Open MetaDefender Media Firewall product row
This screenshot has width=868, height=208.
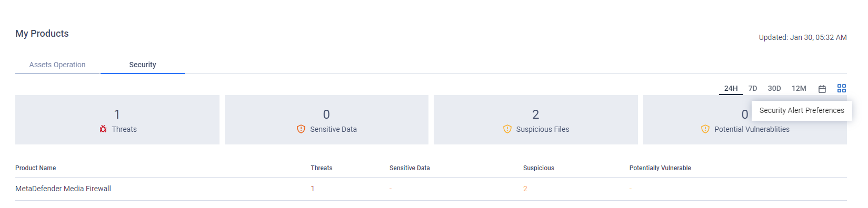(431, 189)
